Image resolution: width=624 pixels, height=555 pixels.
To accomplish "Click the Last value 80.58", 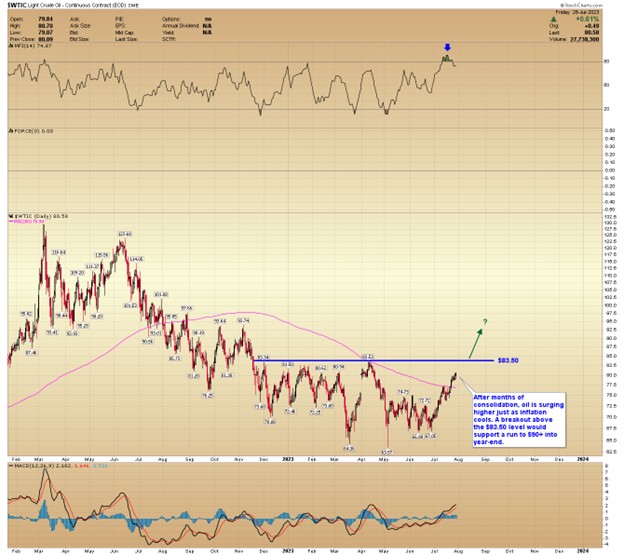I will pyautogui.click(x=592, y=33).
